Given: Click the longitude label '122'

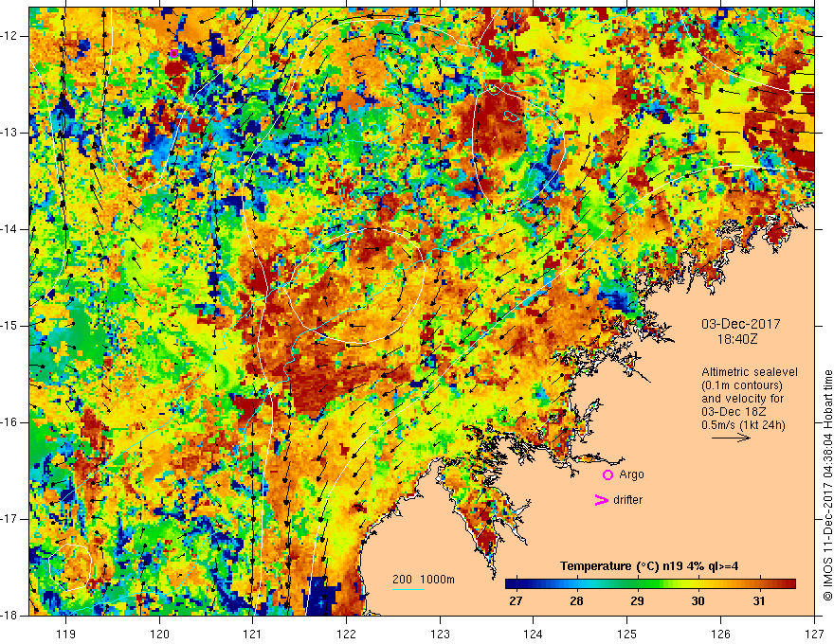Looking at the screenshot, I should click(x=346, y=634).
